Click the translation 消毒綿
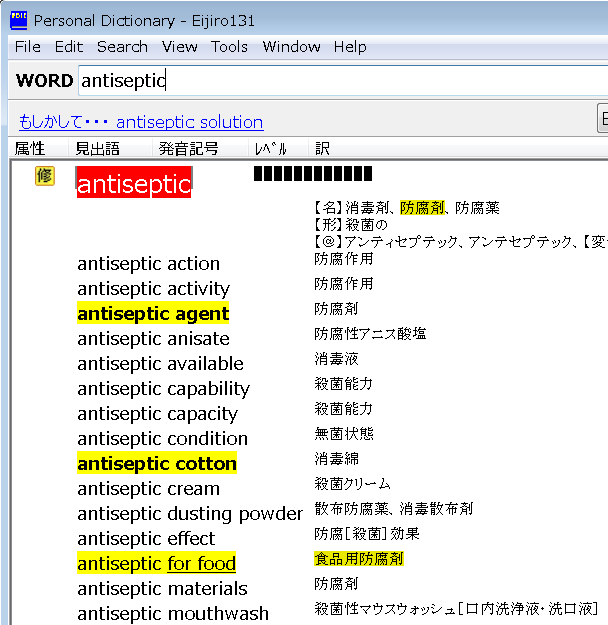Screen dimensions: 608x625 (x=336, y=458)
